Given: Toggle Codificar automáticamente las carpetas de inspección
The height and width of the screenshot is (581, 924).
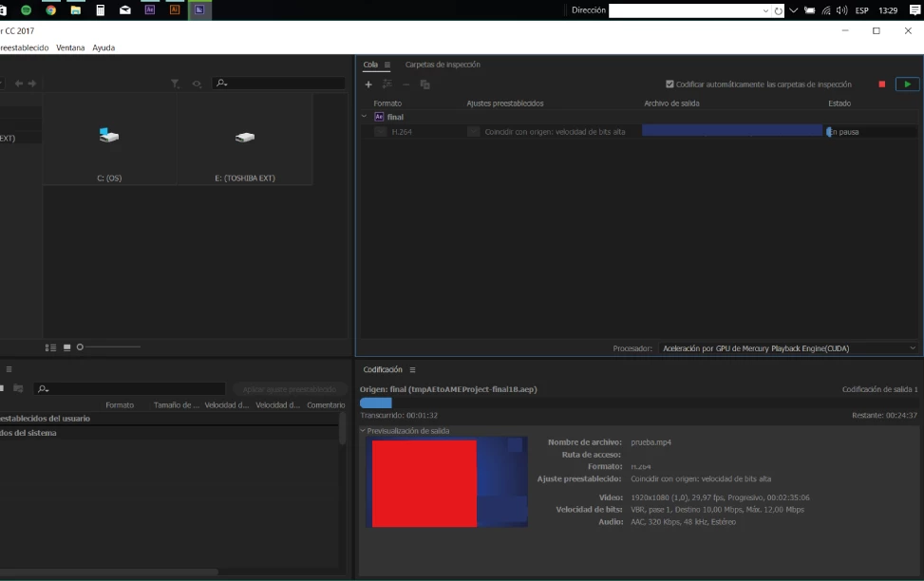Looking at the screenshot, I should tap(669, 84).
